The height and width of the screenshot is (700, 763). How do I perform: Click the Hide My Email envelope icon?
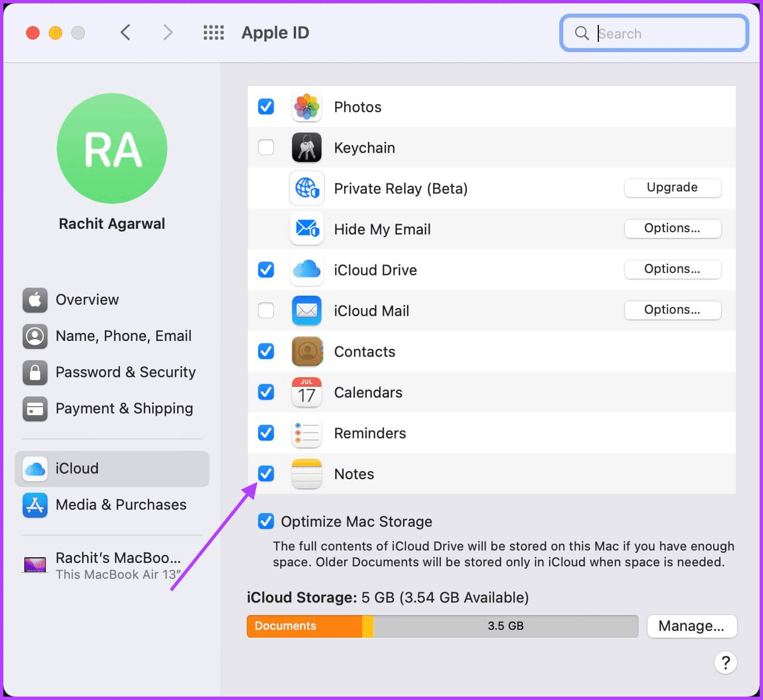pos(307,229)
